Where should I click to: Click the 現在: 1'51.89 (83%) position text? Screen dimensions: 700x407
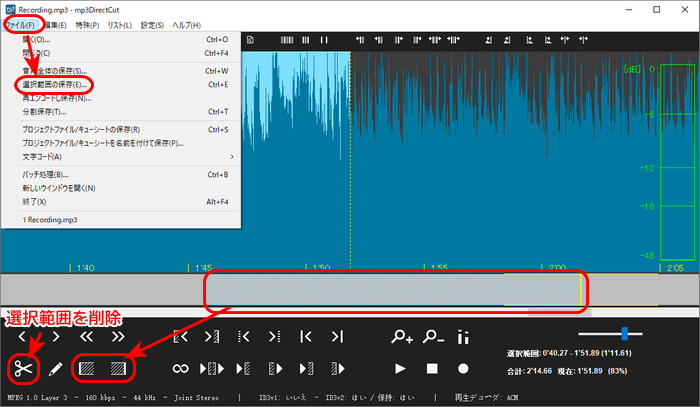coord(592,371)
